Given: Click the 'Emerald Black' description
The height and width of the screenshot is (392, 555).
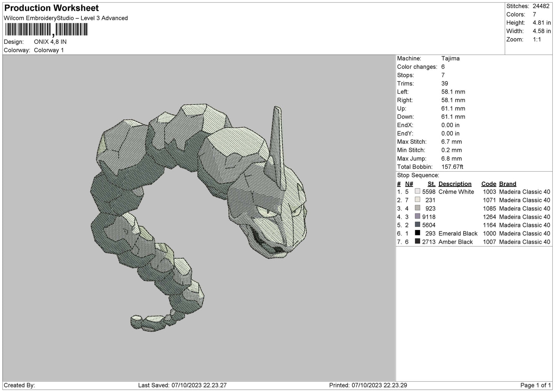Looking at the screenshot, I should [x=458, y=233].
